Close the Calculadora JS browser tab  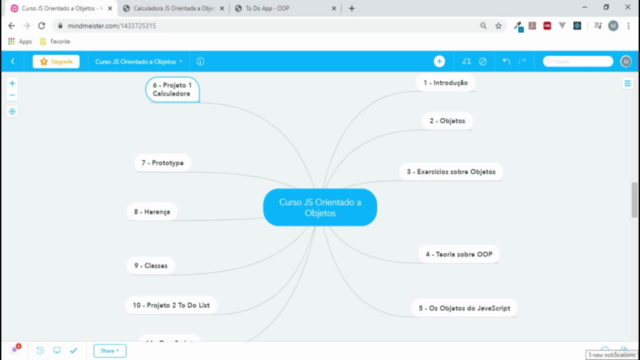click(x=222, y=8)
